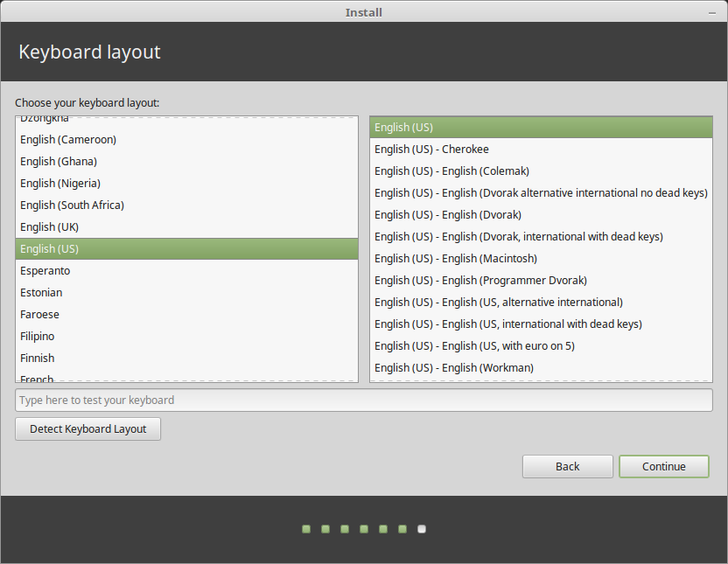Click the first green progress dot

(306, 529)
